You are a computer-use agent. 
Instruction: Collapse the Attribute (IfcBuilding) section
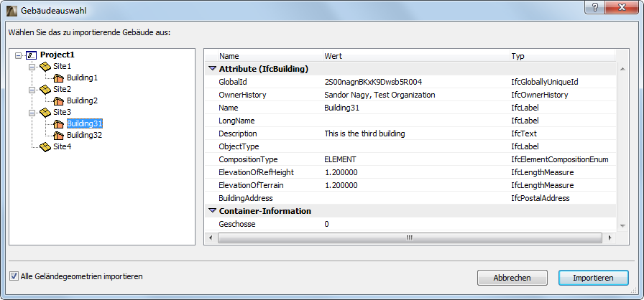click(x=212, y=69)
